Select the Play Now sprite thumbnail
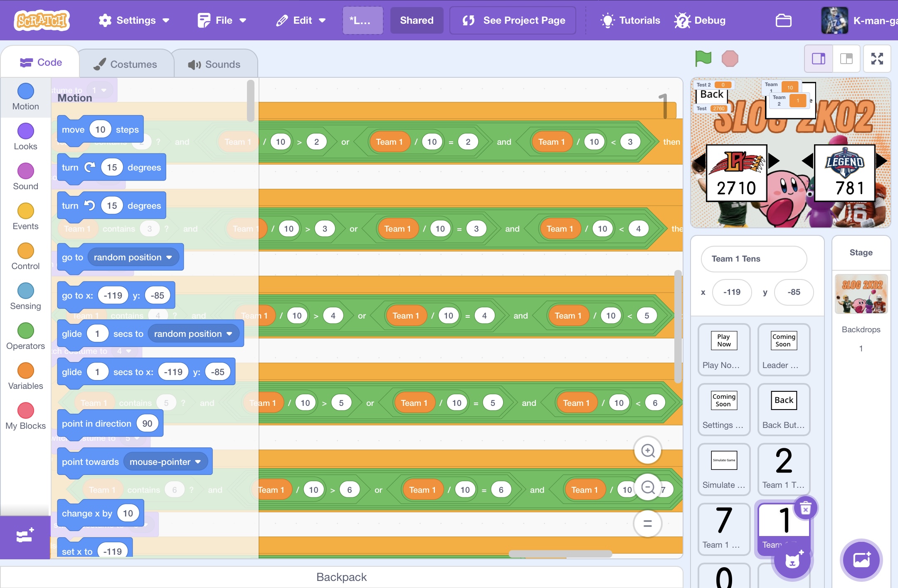This screenshot has width=898, height=588. 724,349
